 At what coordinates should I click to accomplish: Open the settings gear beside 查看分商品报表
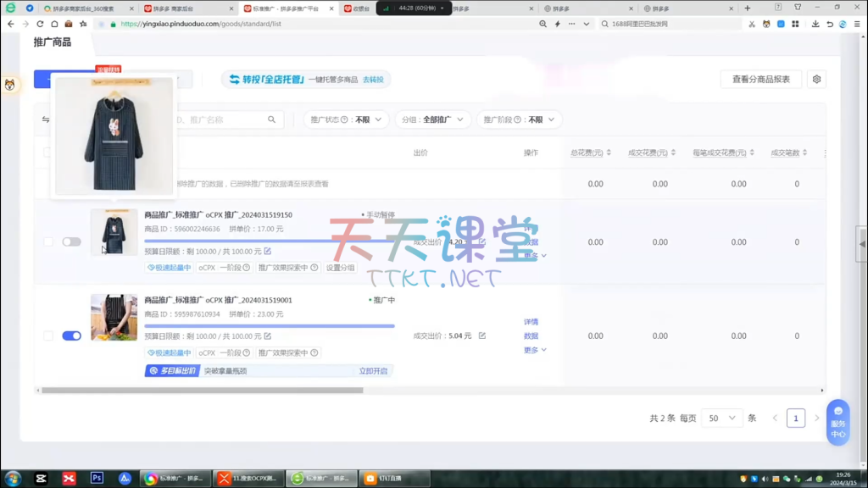816,80
